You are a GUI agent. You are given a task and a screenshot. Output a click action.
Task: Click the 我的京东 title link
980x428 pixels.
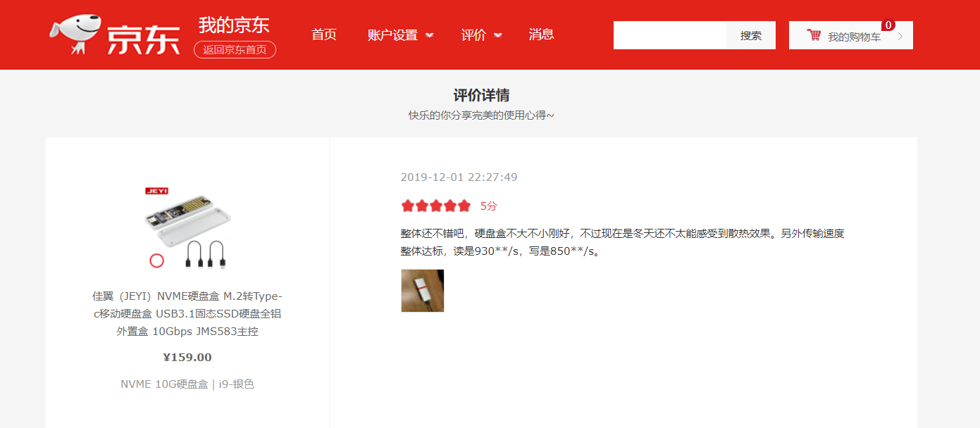[234, 25]
